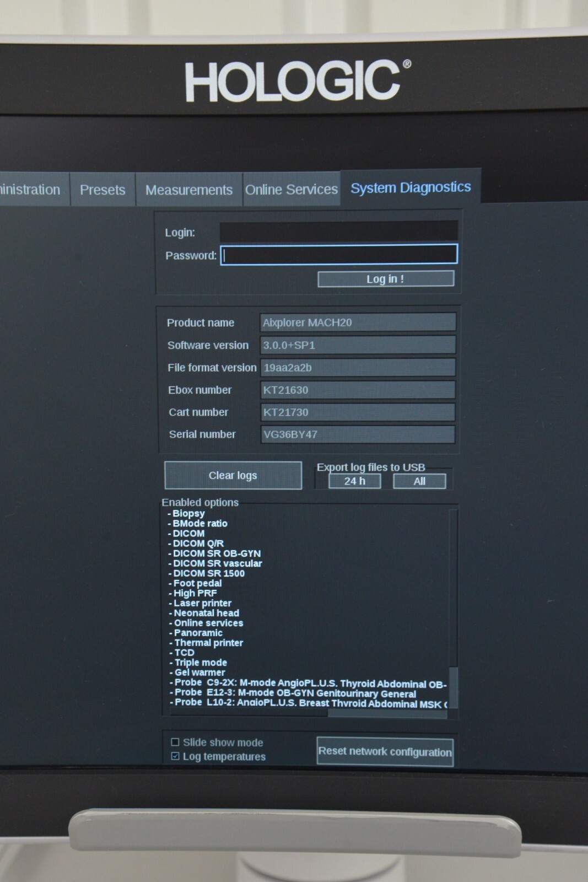Click Reset network configuration button
Screen dimensions: 588x882
[385, 752]
